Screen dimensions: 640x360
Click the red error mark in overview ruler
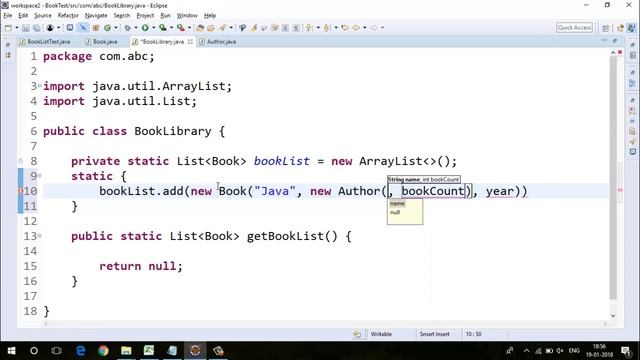(620, 190)
